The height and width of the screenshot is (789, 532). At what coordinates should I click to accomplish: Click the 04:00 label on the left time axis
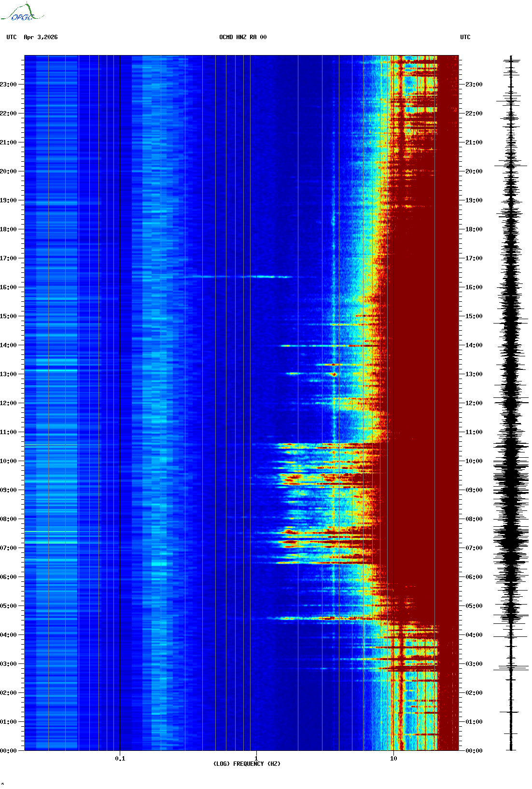coord(8,635)
